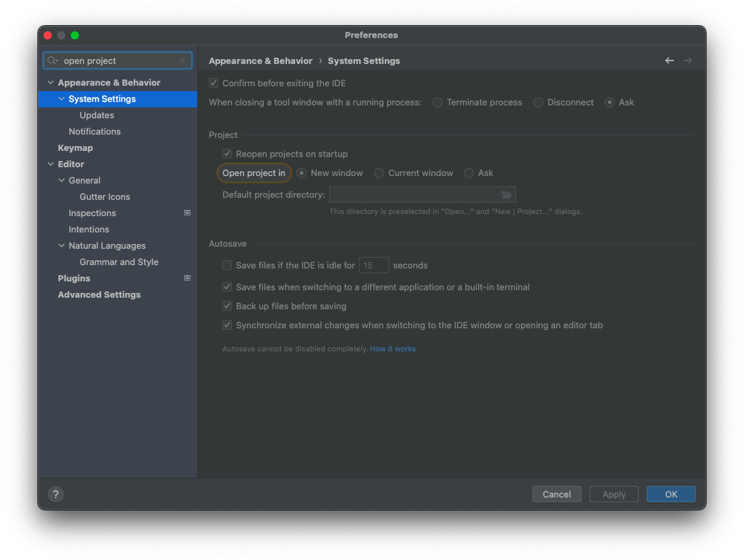Click the Apply button
The width and height of the screenshot is (744, 560).
614,494
